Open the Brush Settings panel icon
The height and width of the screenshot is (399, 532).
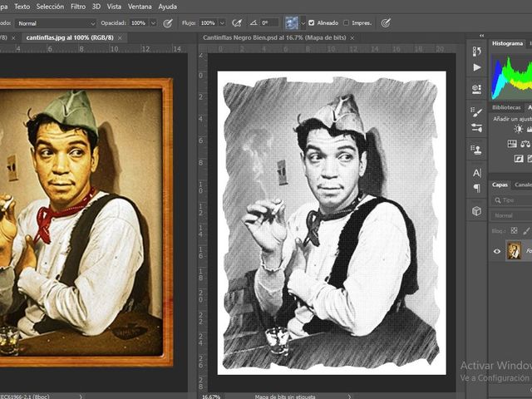tap(476, 111)
